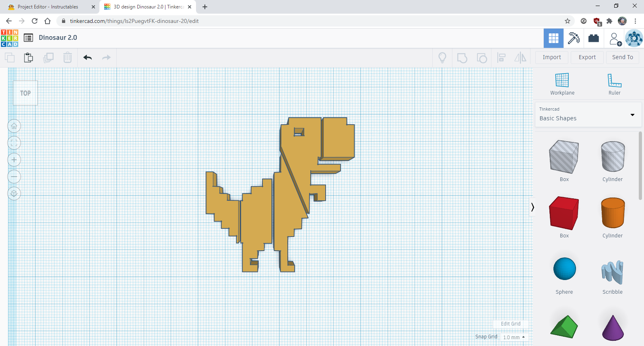
Task: Switch to the Bricks mode
Action: pyautogui.click(x=594, y=38)
